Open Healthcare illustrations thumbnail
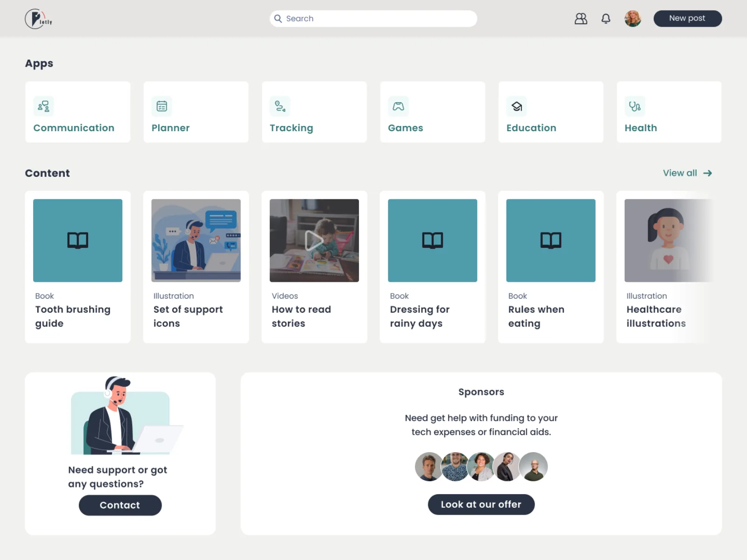The image size is (747, 560). coord(669,240)
